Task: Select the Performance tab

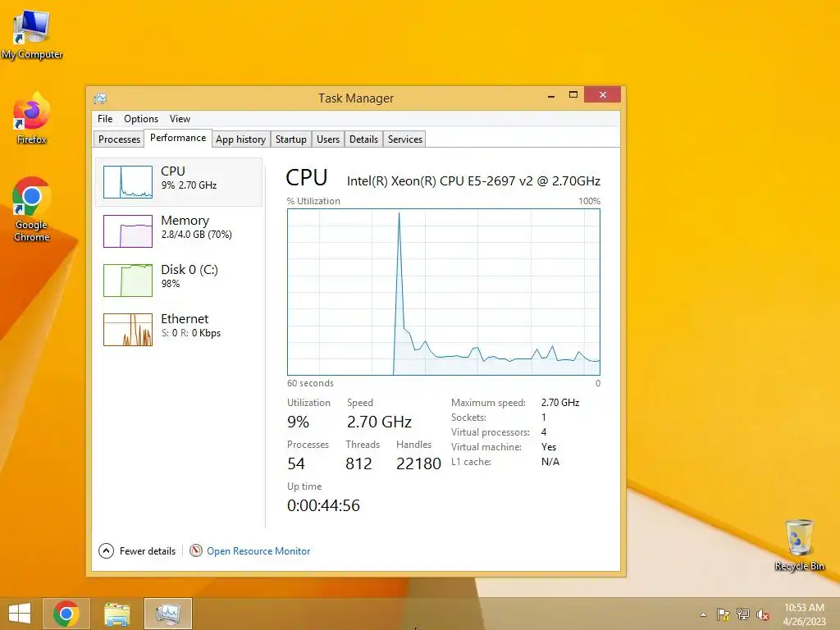Action: tap(178, 138)
